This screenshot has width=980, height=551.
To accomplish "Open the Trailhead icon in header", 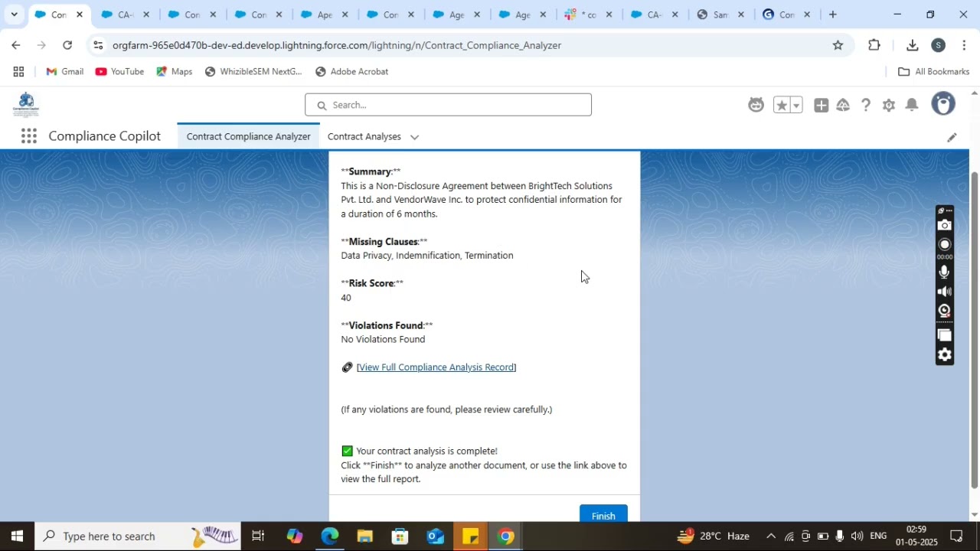I will (x=843, y=105).
